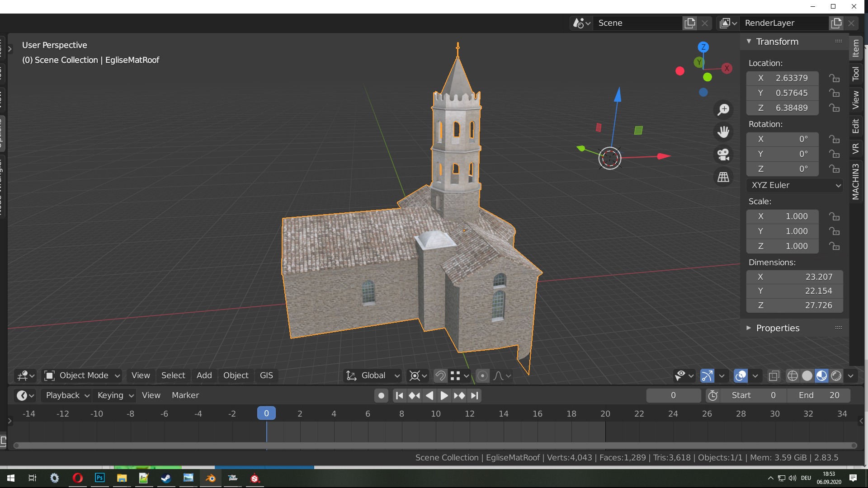This screenshot has width=868, height=488.
Task: Open the rotation mode dropdown showing XYZ Euler
Action: 794,185
